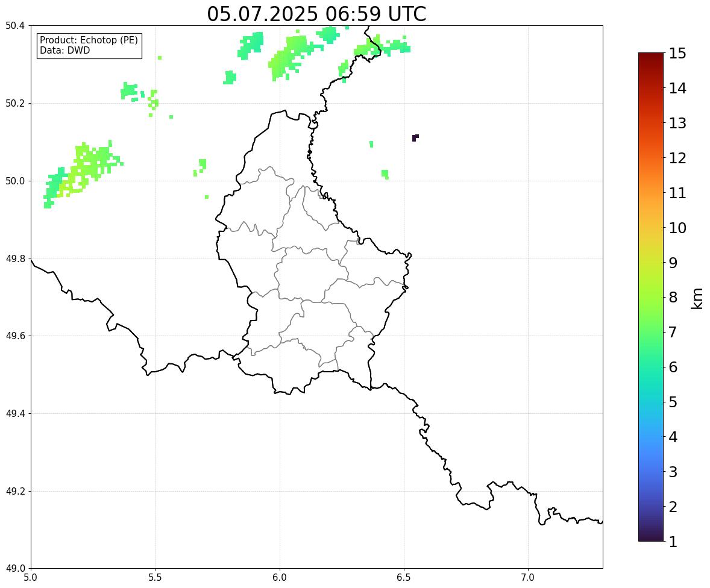Image resolution: width=710 pixels, height=588 pixels.
Task: Click colorbar tick label 14
Action: tap(677, 89)
